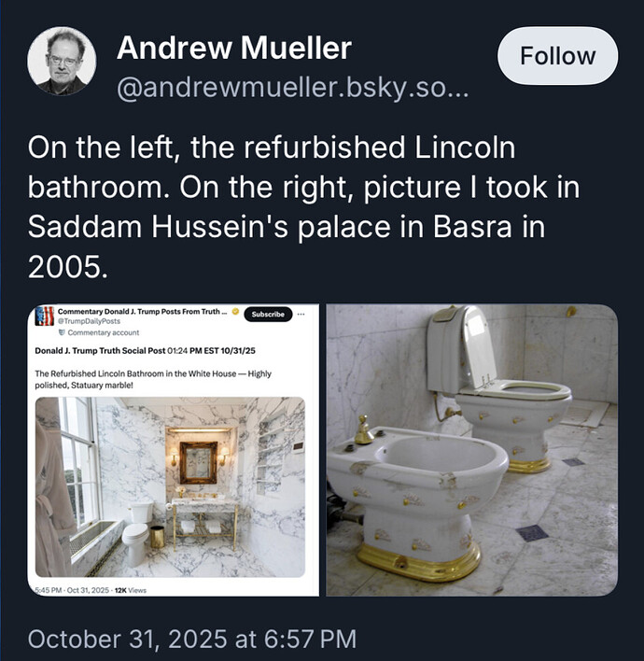Click the @TrumpDailyPosts handle
The image size is (644, 661).
pyautogui.click(x=84, y=320)
